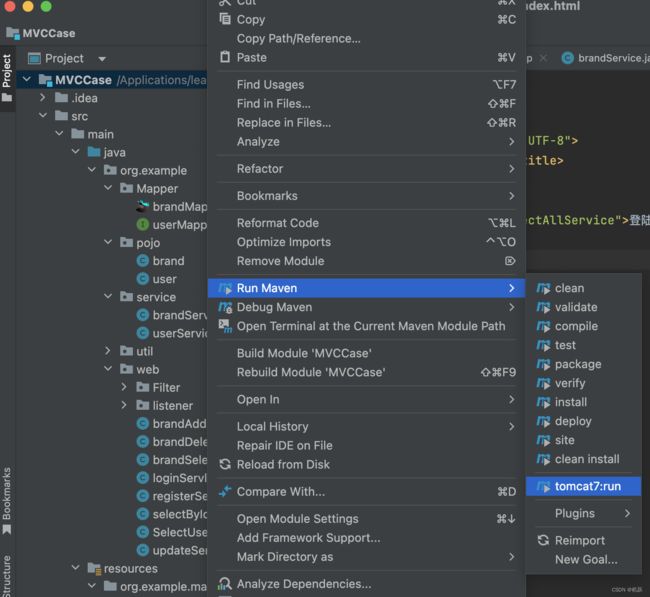650x597 pixels.
Task: Collapse the main folder
Action: [x=59, y=133]
